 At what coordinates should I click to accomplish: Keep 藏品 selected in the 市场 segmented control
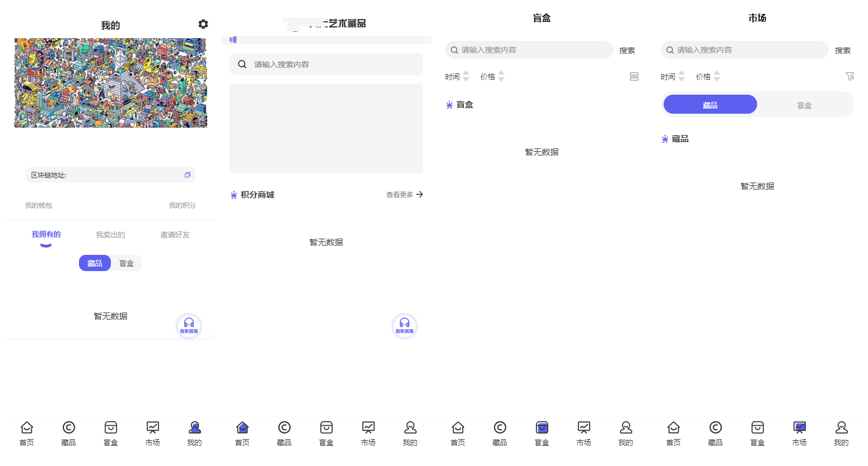710,104
